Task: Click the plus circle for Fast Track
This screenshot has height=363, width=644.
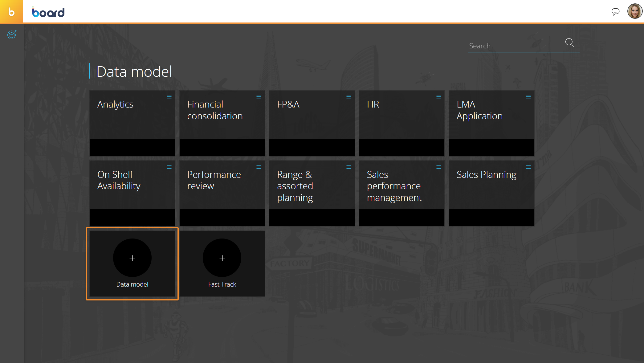Action: 222,258
